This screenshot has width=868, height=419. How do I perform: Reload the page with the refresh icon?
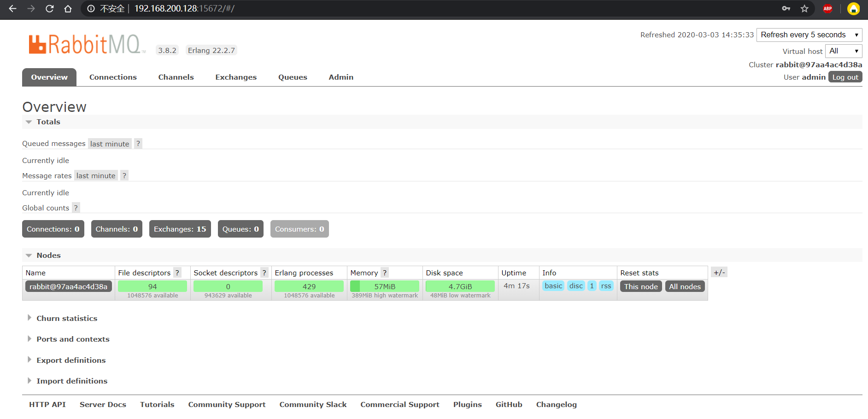tap(49, 9)
